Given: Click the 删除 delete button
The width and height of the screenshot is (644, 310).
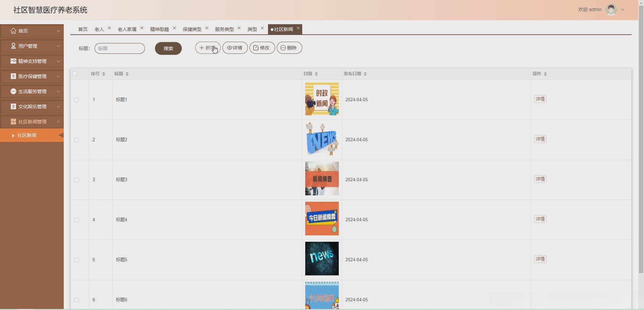Looking at the screenshot, I should pos(289,48).
